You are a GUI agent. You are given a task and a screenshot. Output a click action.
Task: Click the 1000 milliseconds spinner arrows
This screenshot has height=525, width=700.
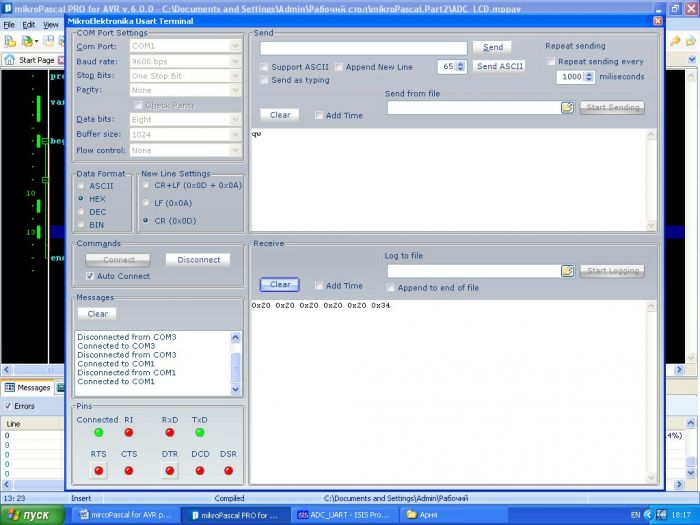pos(589,77)
